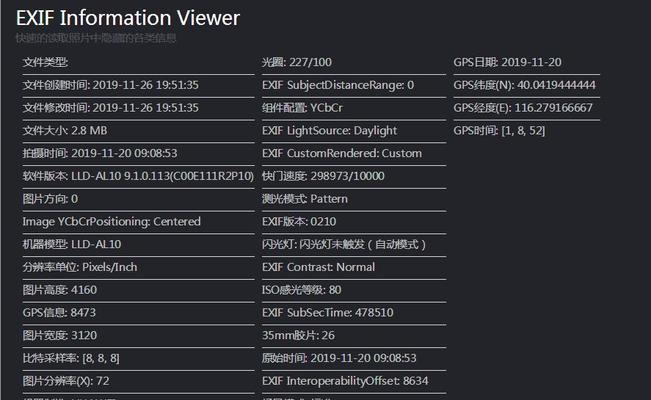This screenshot has width=651, height=400.
Task: Click the EXIF LightSource Daylight entry
Action: pos(329,130)
